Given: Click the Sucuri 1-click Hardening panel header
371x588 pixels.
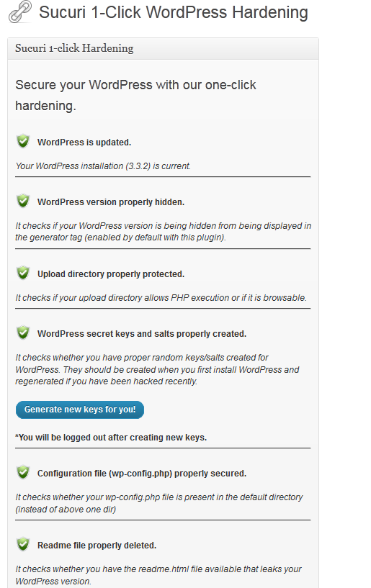Looking at the screenshot, I should (x=163, y=48).
